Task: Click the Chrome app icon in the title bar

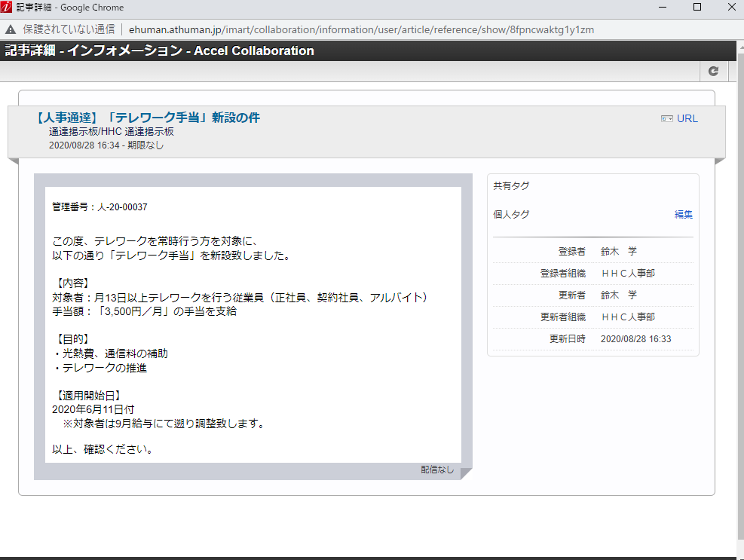Action: pyautogui.click(x=8, y=7)
